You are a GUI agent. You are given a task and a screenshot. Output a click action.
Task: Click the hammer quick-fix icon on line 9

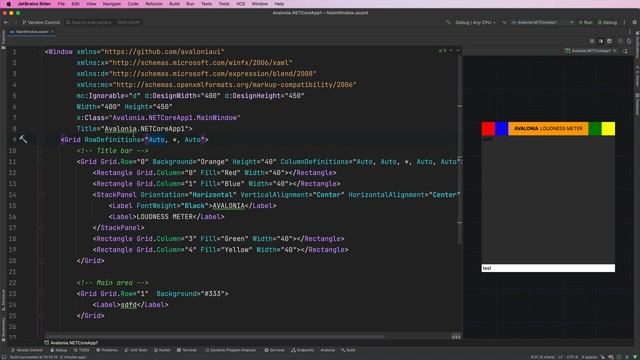pyautogui.click(x=23, y=140)
